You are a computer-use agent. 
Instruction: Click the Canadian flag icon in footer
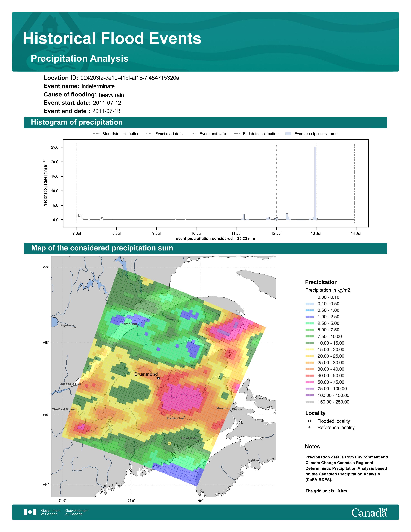[30, 512]
